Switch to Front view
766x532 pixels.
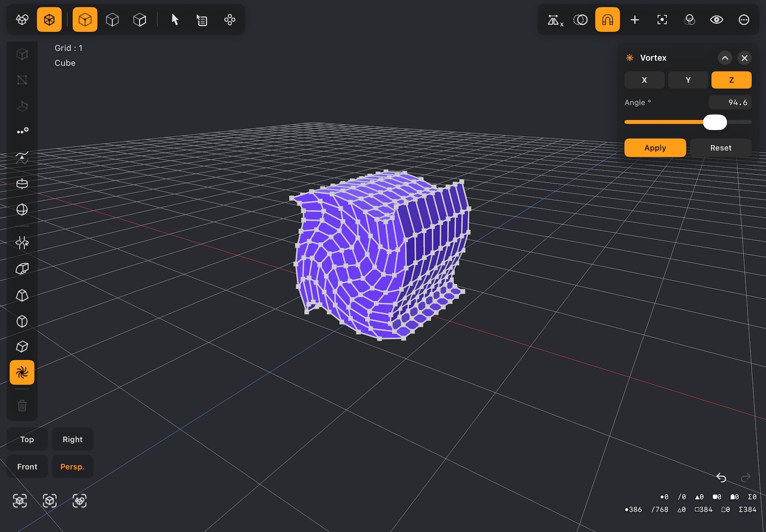tap(27, 466)
